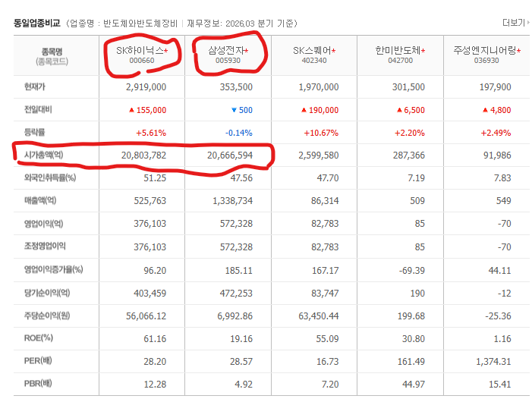Image resolution: width=532 pixels, height=402 pixels.
Task: Select the net income value 403,459
Action: pyautogui.click(x=150, y=294)
